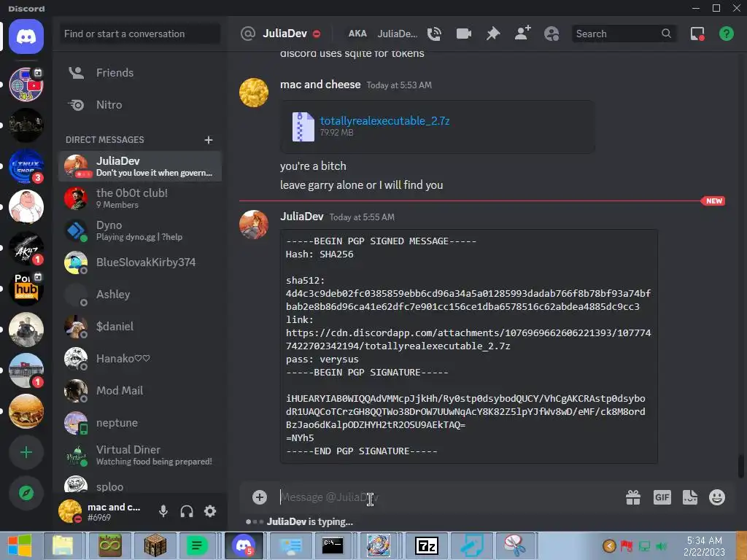The image size is (747, 560).
Task: Open the orange hub server icon
Action: [x=26, y=289]
